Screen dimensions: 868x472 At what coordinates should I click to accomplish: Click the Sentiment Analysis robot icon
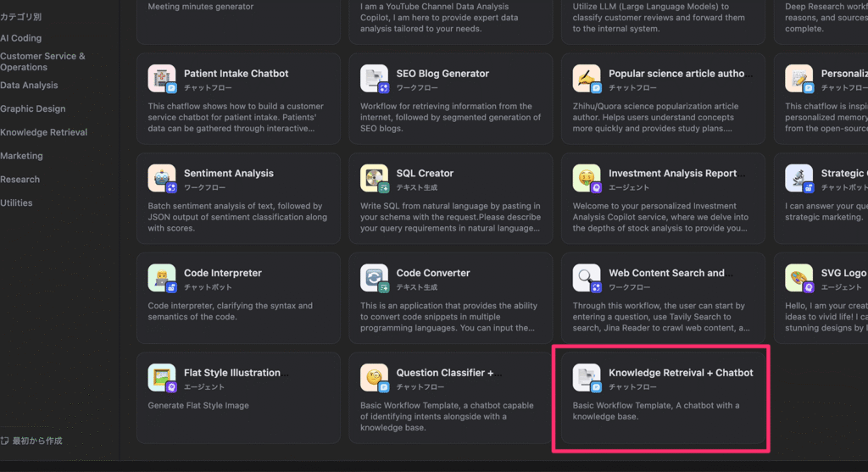[161, 178]
